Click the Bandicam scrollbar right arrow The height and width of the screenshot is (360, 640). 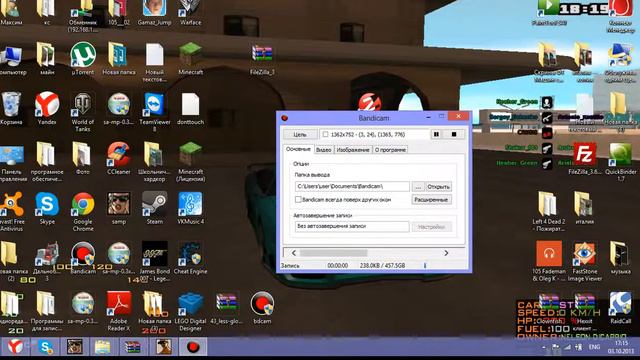tap(446, 253)
